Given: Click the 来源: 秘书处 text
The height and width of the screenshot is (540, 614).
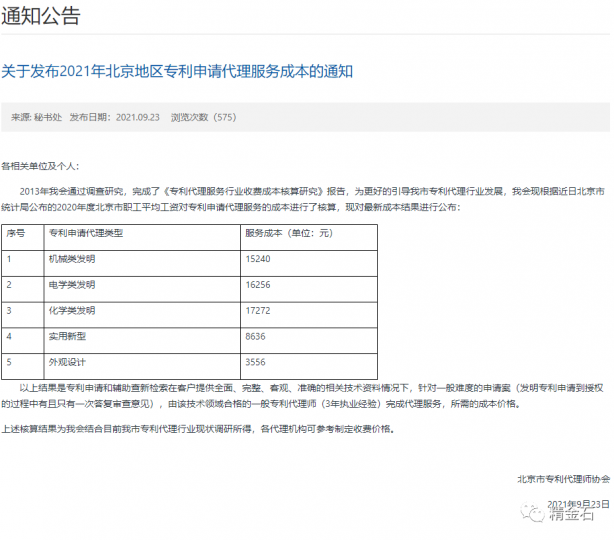Looking at the screenshot, I should [36, 117].
